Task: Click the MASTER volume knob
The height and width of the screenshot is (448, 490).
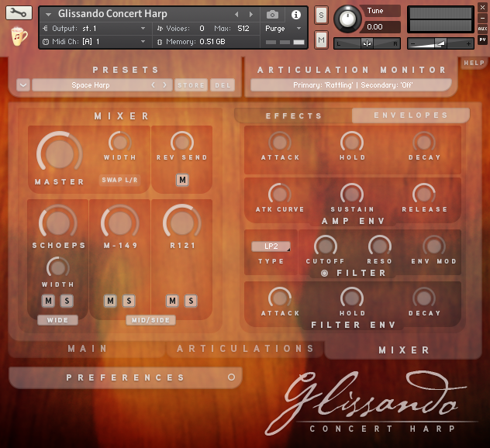Action: tap(60, 154)
